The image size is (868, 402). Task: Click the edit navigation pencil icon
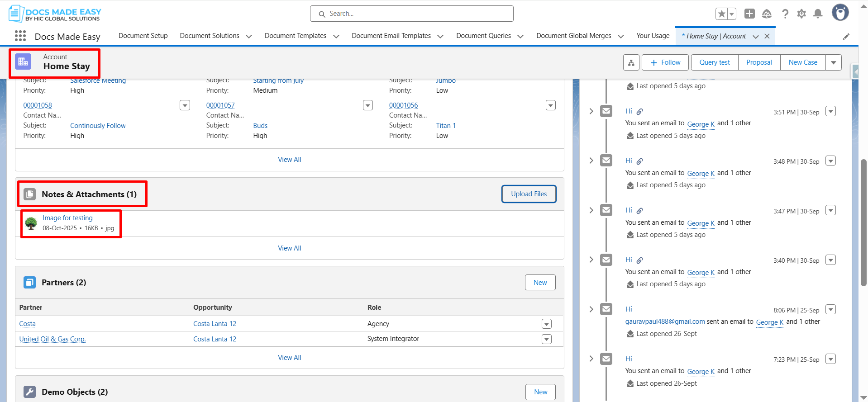click(846, 37)
